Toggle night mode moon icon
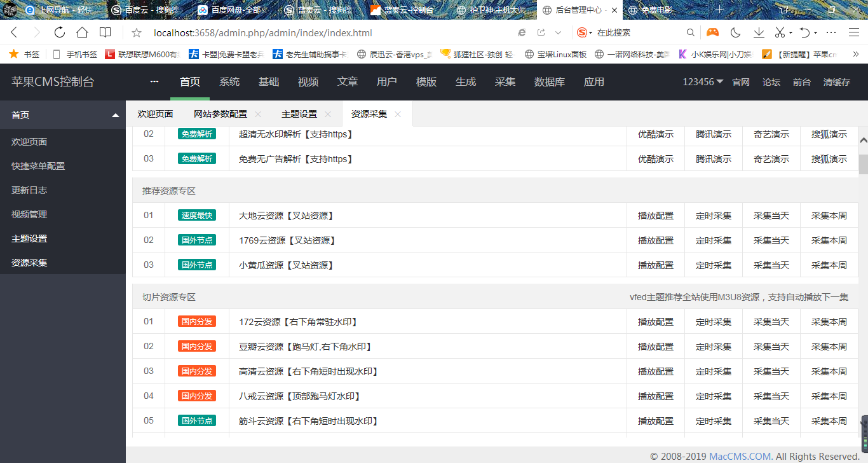Image resolution: width=868 pixels, height=463 pixels. point(736,32)
